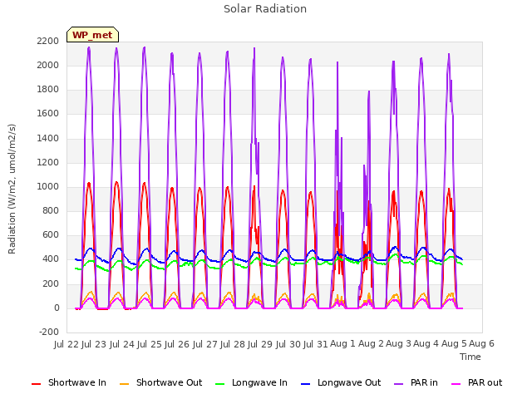Click the 600 y-axis tick label
The image size is (532, 399).
coord(51,234)
